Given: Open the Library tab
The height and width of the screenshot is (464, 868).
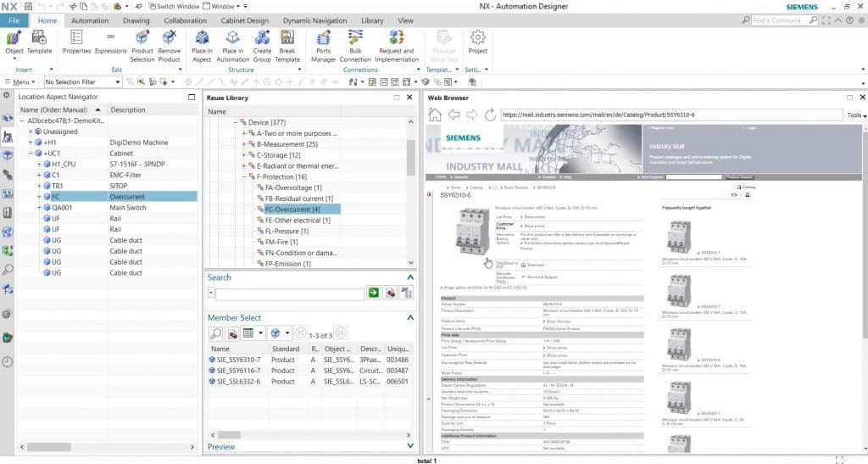Looking at the screenshot, I should [372, 20].
